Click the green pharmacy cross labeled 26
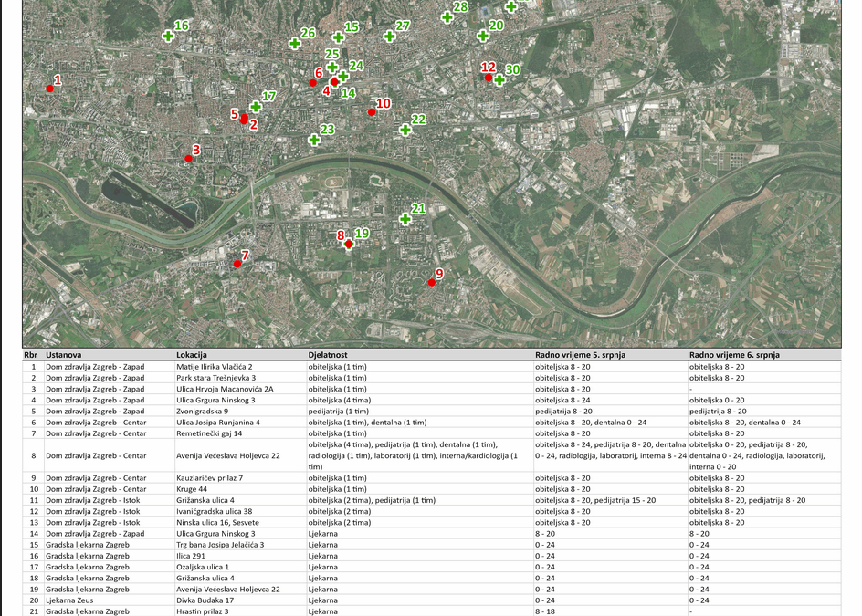Screen dimensions: 862x616 pos(295,43)
